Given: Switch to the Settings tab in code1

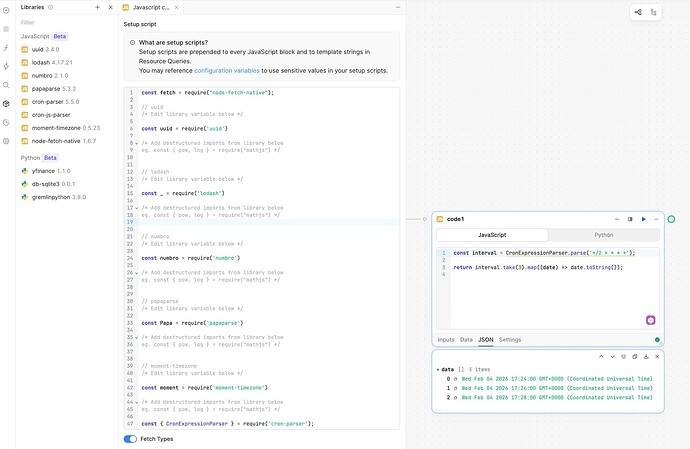Looking at the screenshot, I should click(510, 340).
